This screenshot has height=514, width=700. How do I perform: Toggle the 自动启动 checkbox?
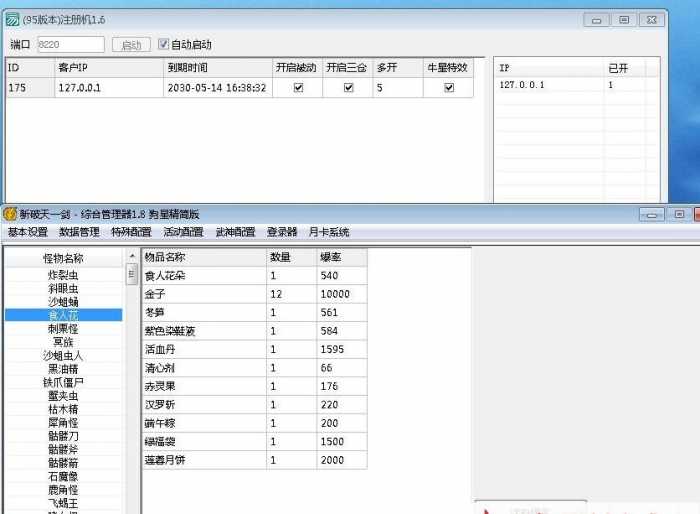(x=164, y=44)
